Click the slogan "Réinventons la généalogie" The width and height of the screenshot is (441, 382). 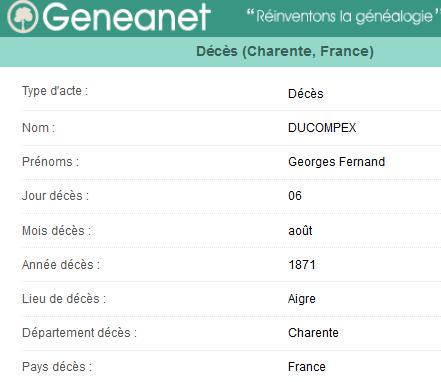[x=343, y=16]
